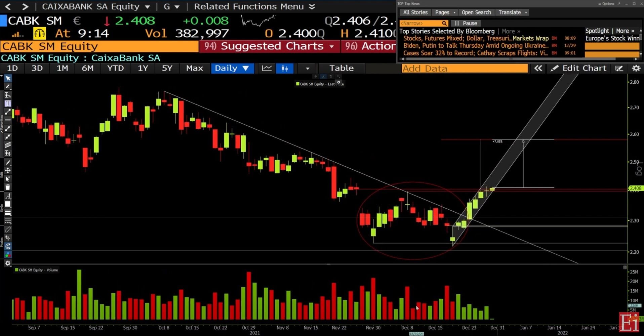Select the YTD time range

pos(115,68)
